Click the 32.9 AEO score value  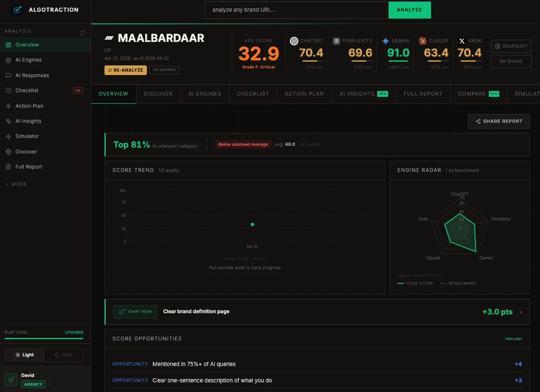click(x=259, y=54)
